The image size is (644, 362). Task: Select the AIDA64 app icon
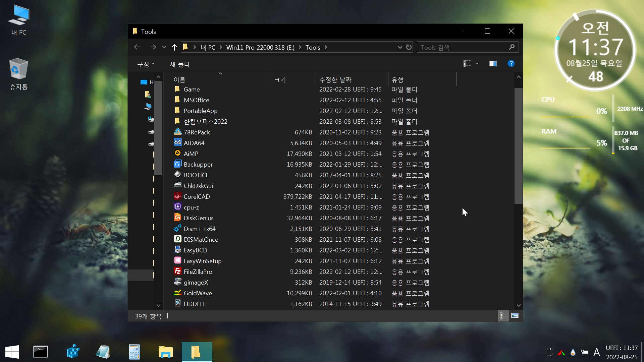[x=177, y=142]
